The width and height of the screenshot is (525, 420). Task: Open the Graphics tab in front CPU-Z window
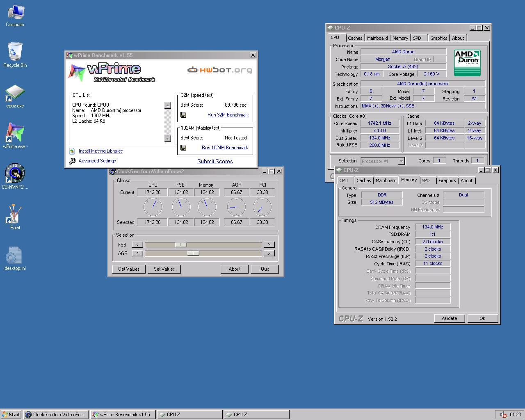(447, 180)
